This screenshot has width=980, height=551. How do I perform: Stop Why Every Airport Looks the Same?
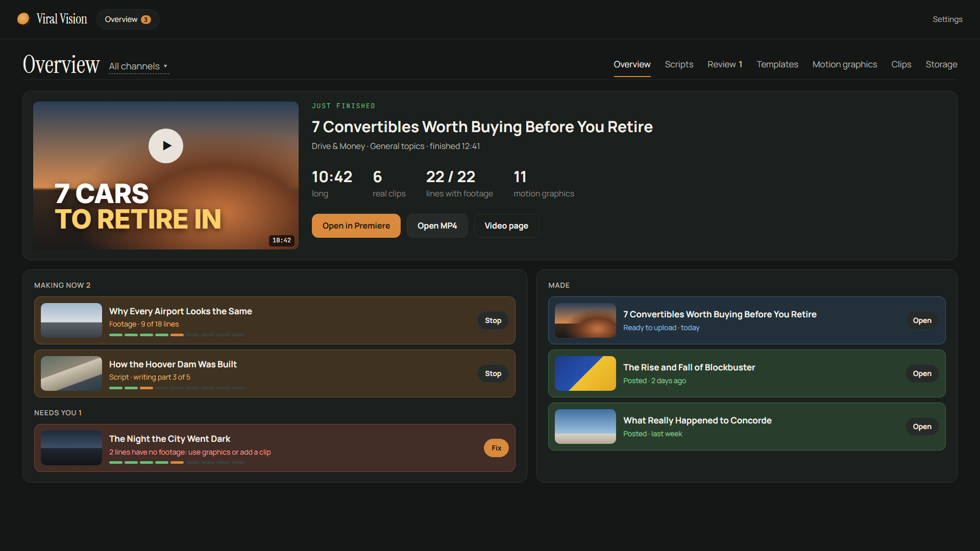493,320
